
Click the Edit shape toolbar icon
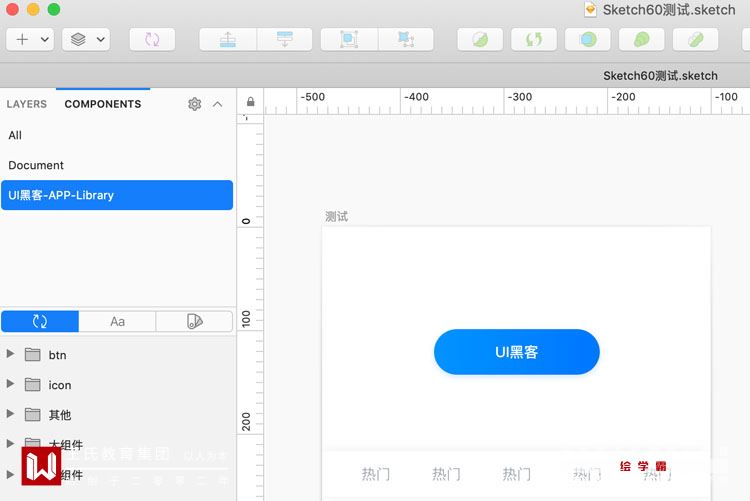tap(480, 39)
